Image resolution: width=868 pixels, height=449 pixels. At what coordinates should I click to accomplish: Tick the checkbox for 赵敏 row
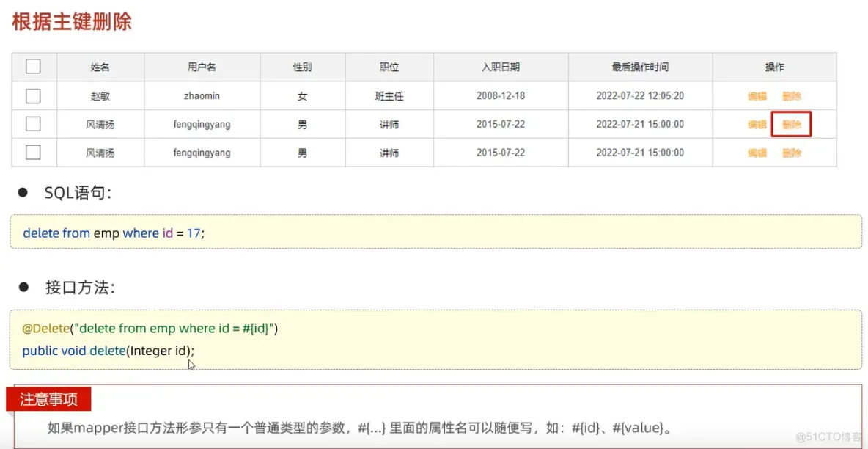pyautogui.click(x=33, y=96)
